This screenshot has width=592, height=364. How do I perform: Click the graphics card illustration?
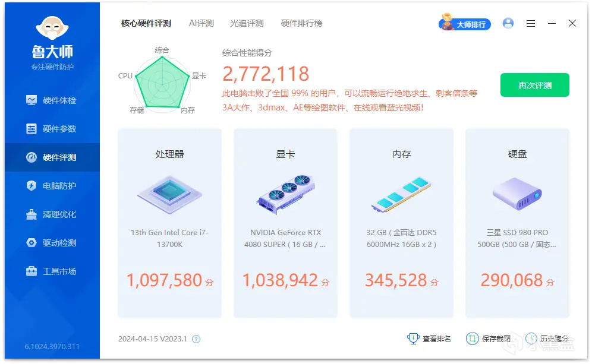[x=286, y=195]
